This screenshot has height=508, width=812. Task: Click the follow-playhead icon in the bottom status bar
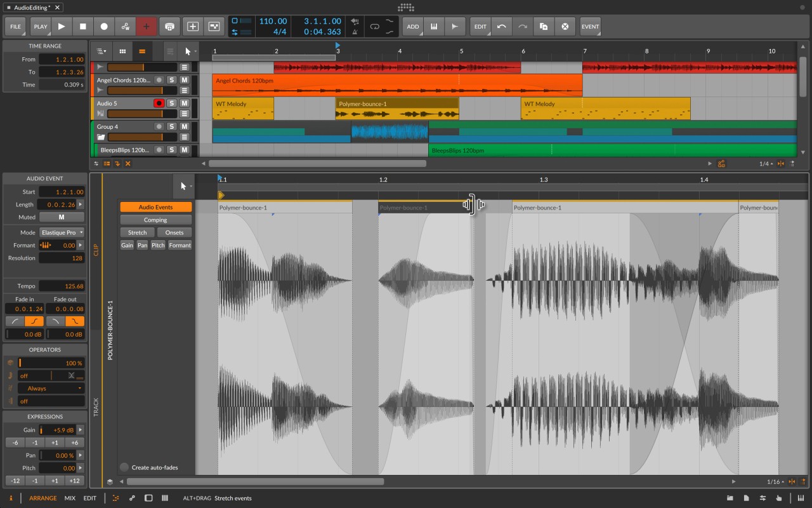(x=779, y=498)
